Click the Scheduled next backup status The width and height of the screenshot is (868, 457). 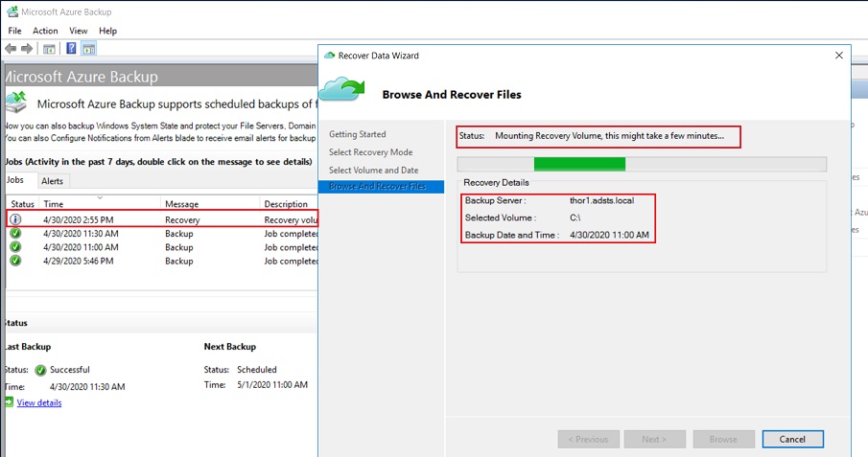tap(257, 370)
